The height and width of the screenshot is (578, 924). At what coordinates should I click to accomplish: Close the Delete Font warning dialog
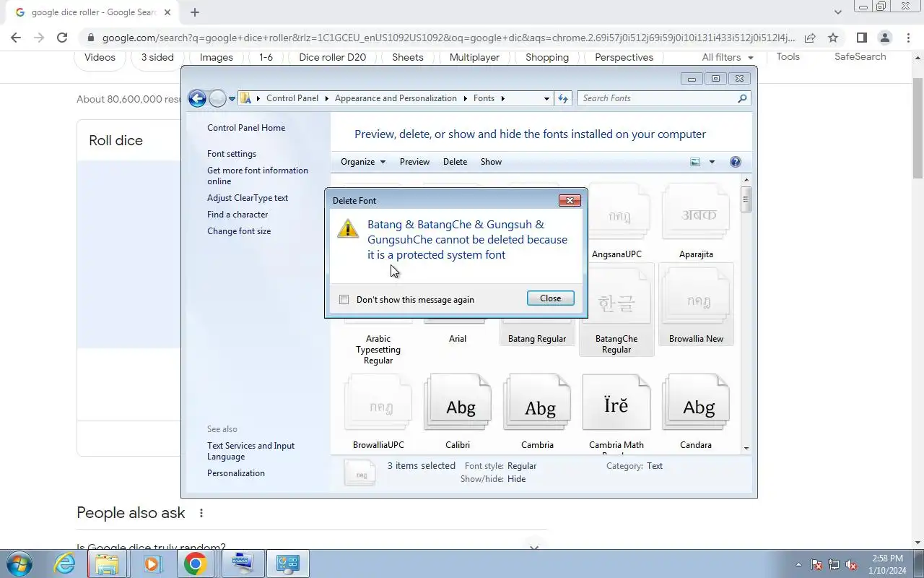(x=550, y=298)
